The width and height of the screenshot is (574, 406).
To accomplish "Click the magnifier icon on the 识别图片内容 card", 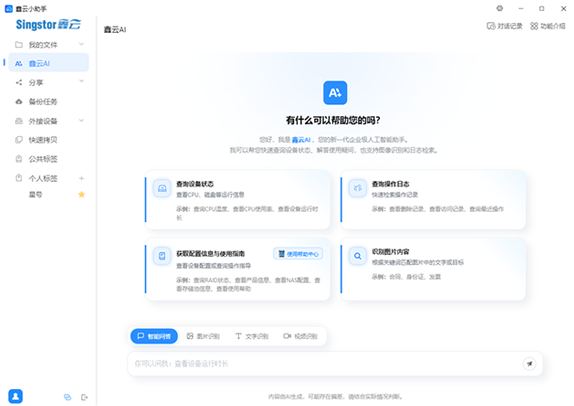I will pyautogui.click(x=357, y=256).
